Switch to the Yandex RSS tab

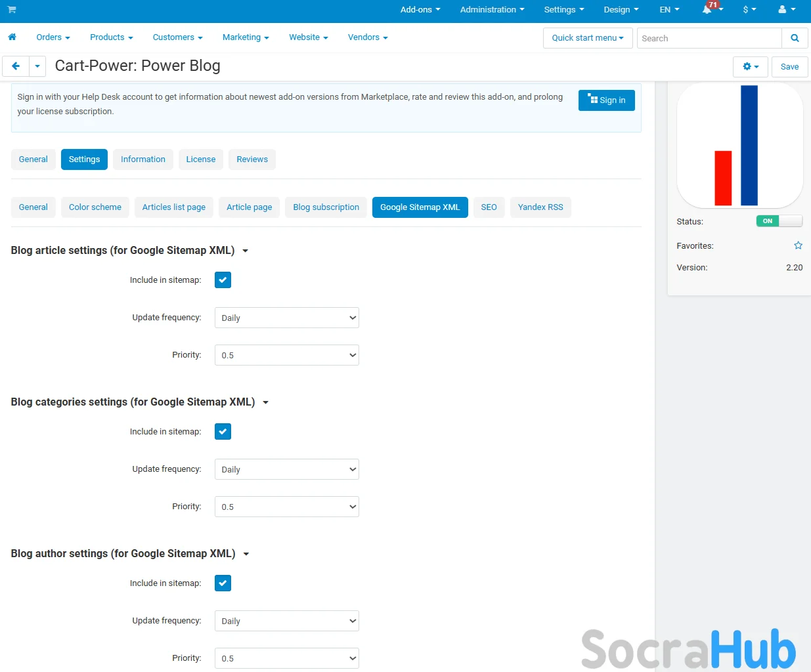click(540, 207)
